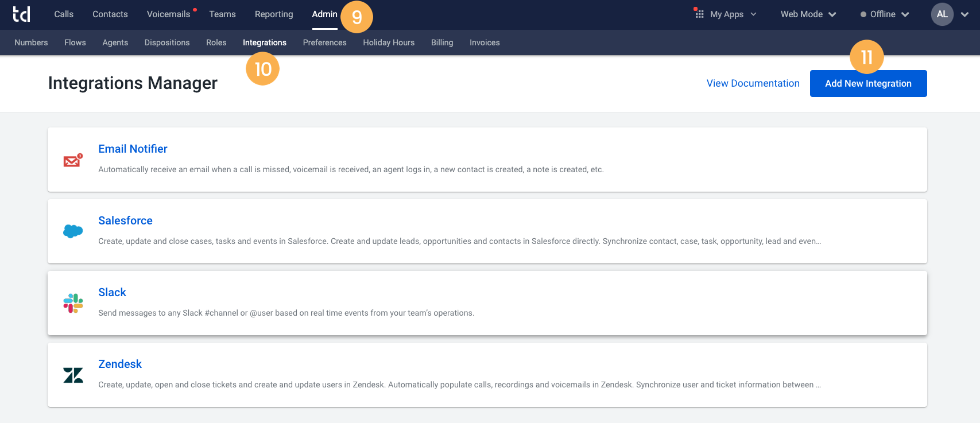Open the Salesforce integration link
The height and width of the screenshot is (423, 980).
click(125, 220)
